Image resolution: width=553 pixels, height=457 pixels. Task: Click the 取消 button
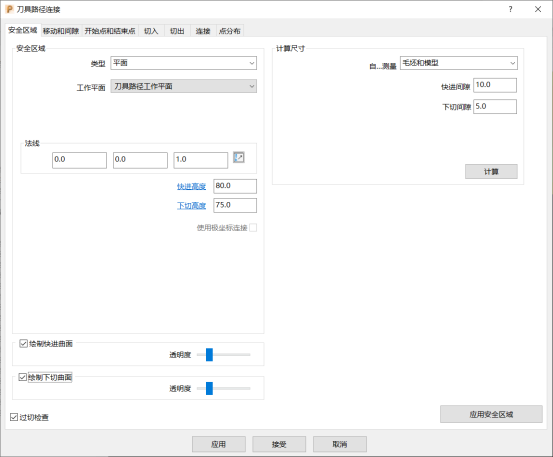[x=340, y=444]
